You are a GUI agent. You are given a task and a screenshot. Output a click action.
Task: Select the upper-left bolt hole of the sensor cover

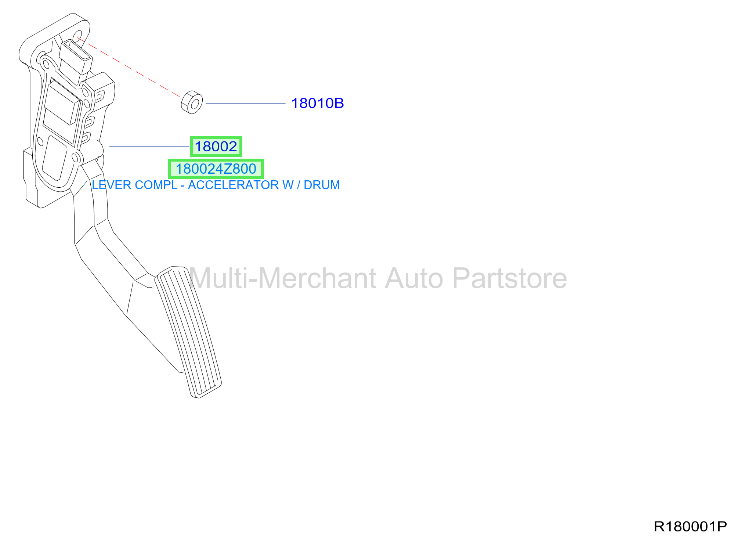[46, 65]
